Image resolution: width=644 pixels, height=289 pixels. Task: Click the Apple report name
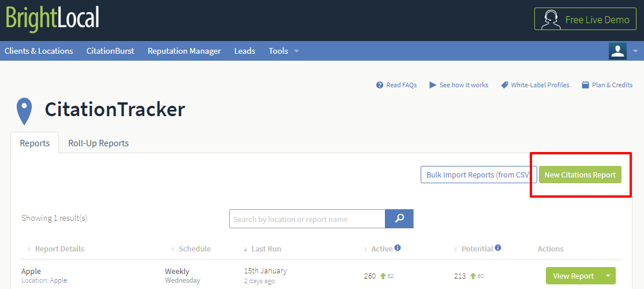pos(31,271)
